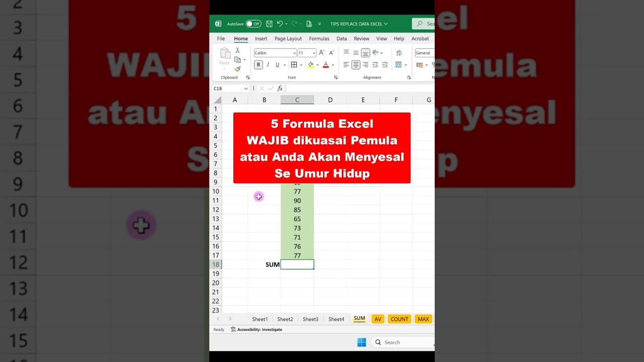Open the Increase Font Size icon
The image size is (644, 362).
[x=321, y=52]
